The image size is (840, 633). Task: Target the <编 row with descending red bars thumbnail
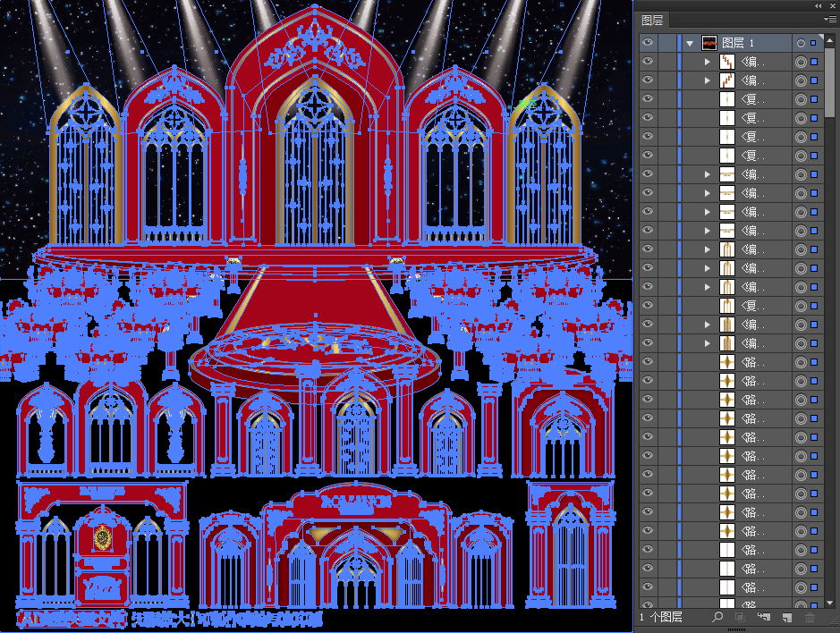801,62
